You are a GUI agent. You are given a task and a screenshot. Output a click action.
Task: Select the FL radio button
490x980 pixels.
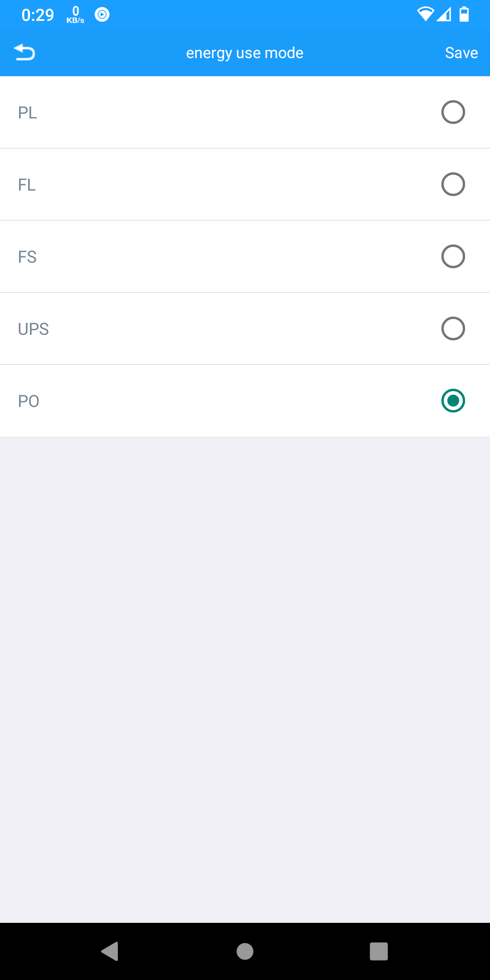[453, 184]
